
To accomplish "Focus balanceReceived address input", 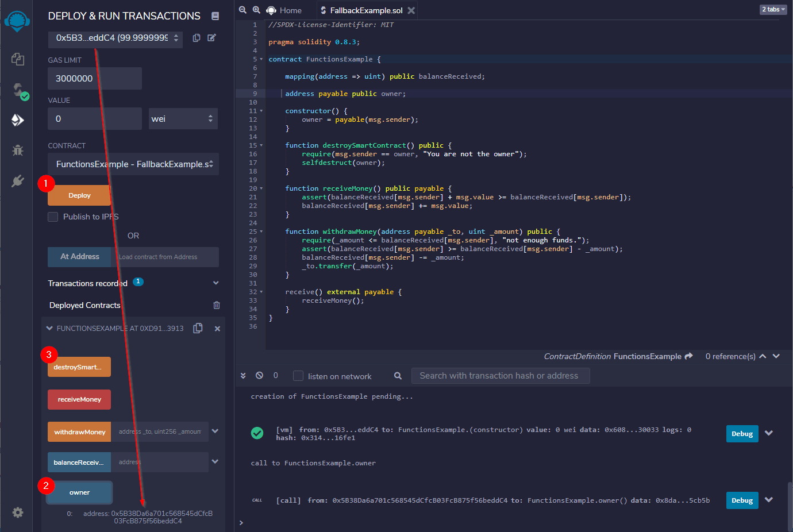I will coord(160,462).
